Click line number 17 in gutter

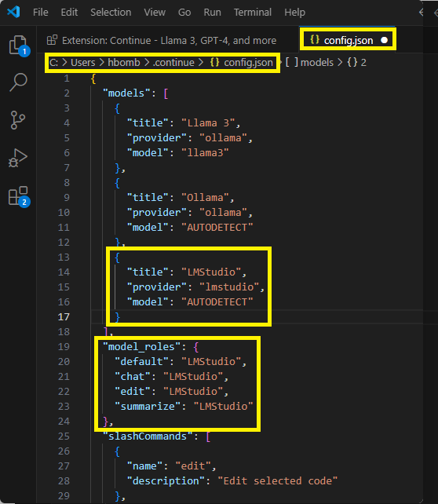(64, 317)
